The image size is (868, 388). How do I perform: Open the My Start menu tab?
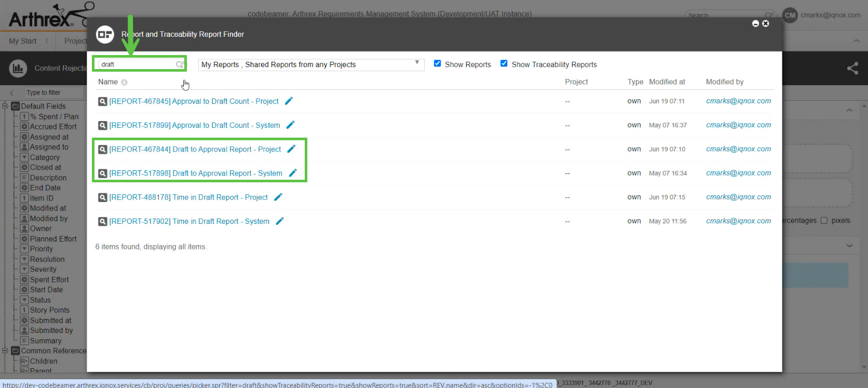click(x=23, y=41)
